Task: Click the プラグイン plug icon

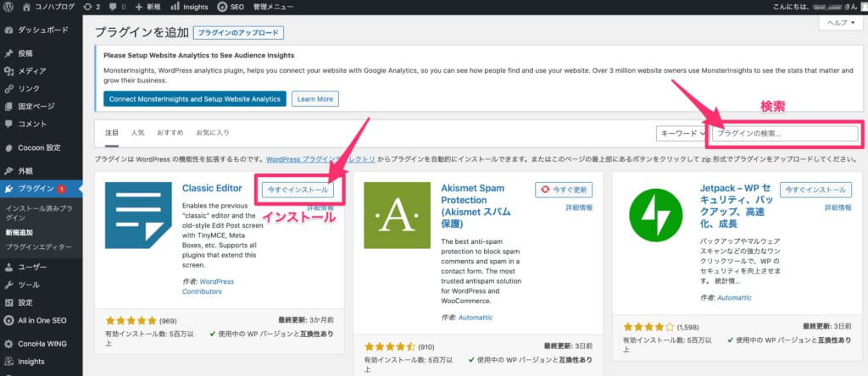Action: point(8,189)
